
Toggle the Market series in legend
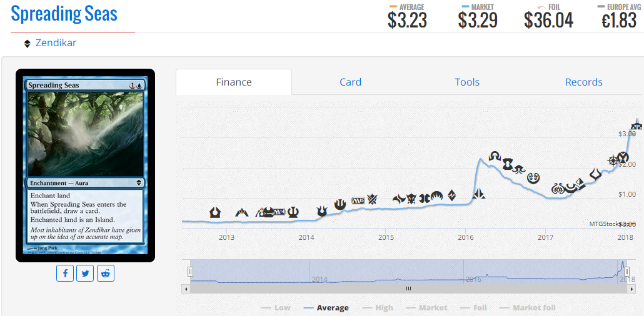[426, 308]
